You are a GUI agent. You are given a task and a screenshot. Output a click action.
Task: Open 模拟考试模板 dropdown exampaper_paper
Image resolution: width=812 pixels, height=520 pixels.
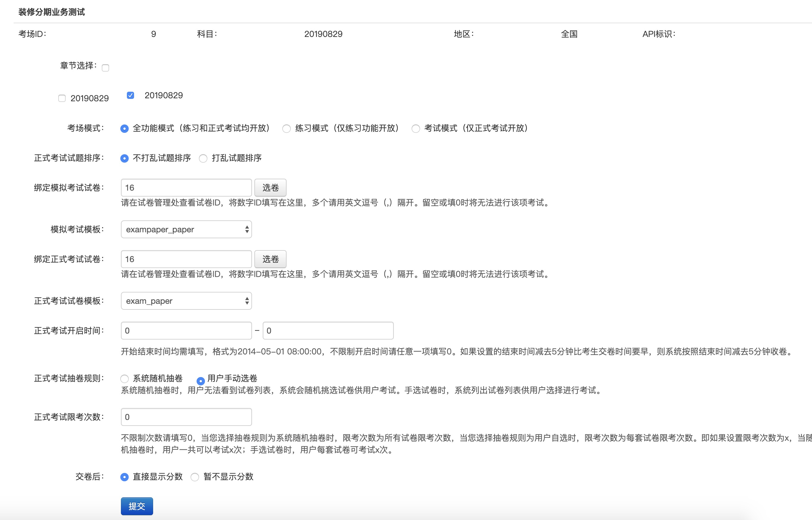(186, 229)
